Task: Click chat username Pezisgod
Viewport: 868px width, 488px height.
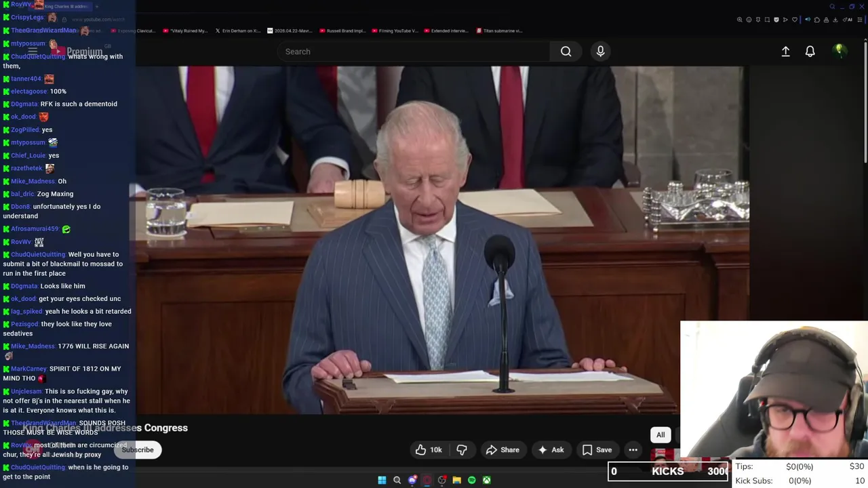Action: click(24, 324)
